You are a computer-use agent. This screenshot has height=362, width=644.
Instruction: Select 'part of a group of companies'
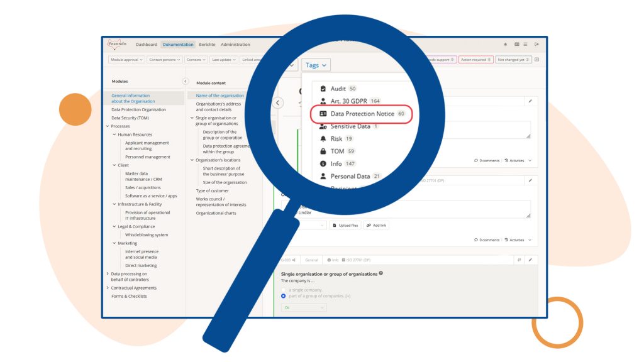pyautogui.click(x=283, y=295)
